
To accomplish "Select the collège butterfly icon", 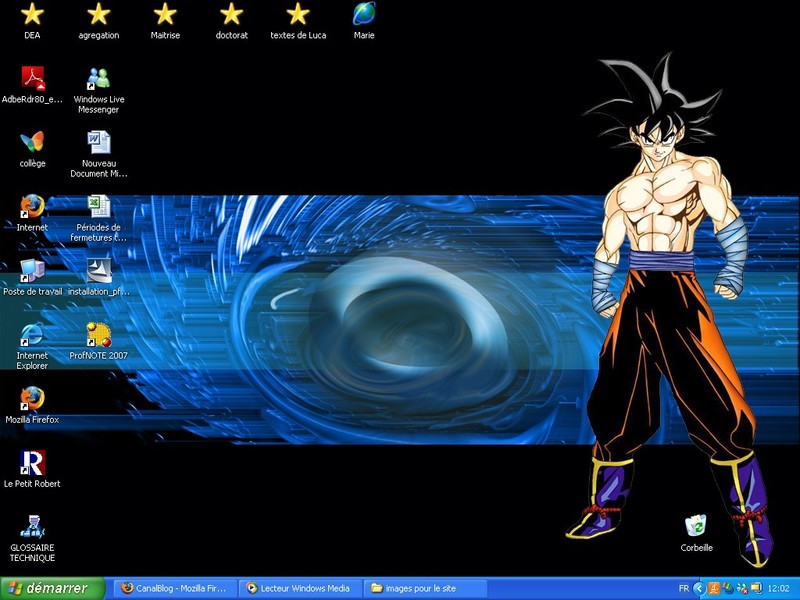I will [x=32, y=142].
